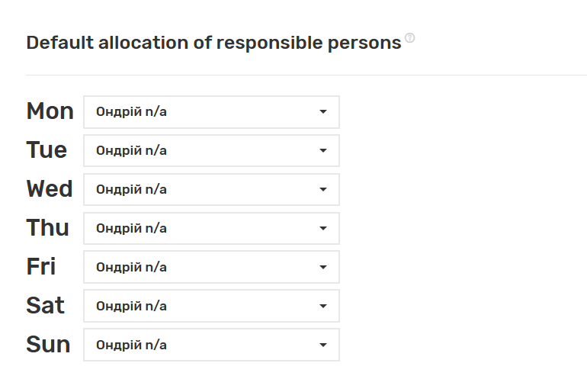The height and width of the screenshot is (392, 587).
Task: Click the caret arrow in Thursday's dropdown
Action: click(x=323, y=229)
